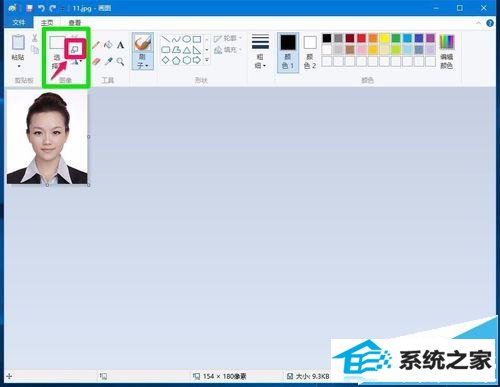Viewport: 500px width, 387px height.
Task: Click the Paste (粘贴) clipboard icon
Action: tap(18, 43)
